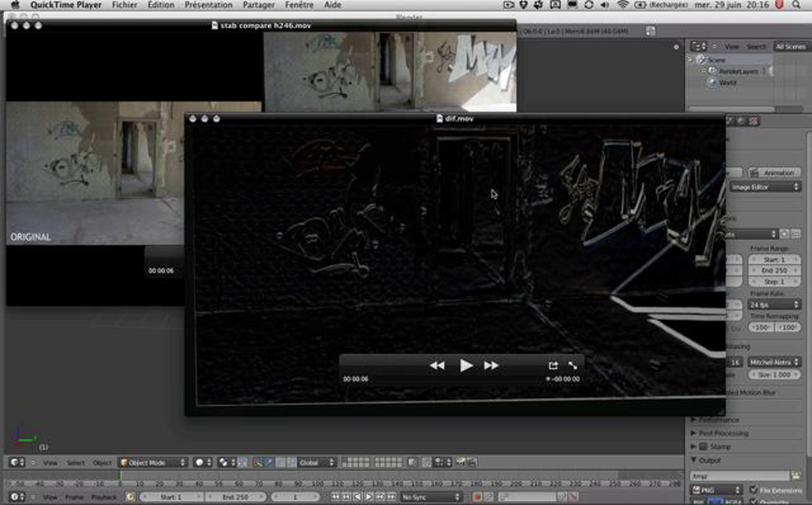Click the All Scenes button in outliner
Screen dimensions: 812x505
790,47
